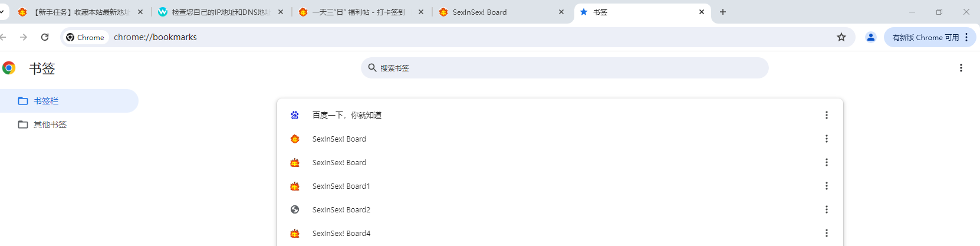Open more actions for 百度一下 bookmark
This screenshot has height=246, width=980.
tap(827, 115)
